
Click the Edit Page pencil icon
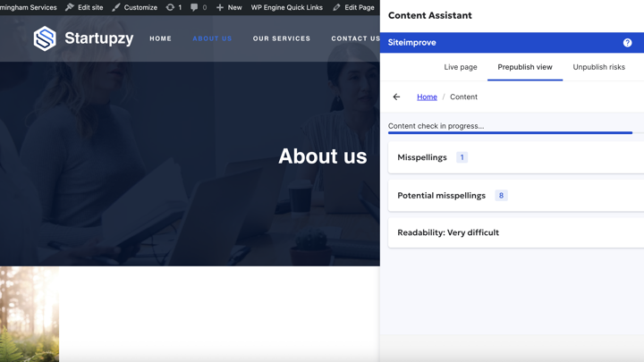click(337, 7)
